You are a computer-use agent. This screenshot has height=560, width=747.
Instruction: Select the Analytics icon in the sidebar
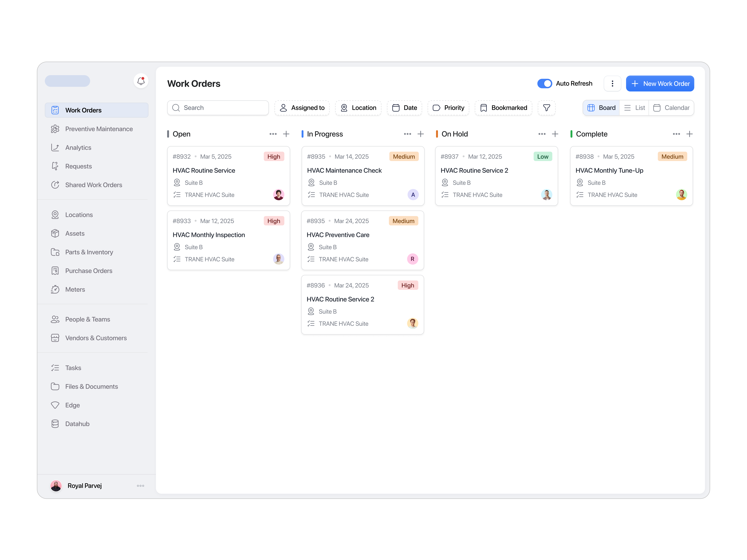pos(55,147)
